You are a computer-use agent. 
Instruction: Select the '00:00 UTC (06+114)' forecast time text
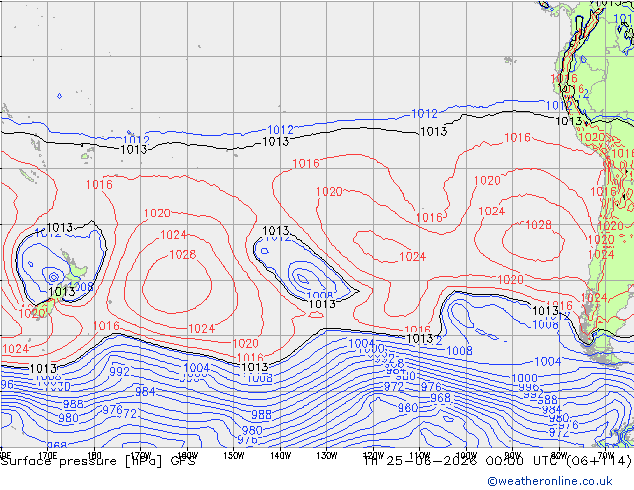tap(559, 461)
